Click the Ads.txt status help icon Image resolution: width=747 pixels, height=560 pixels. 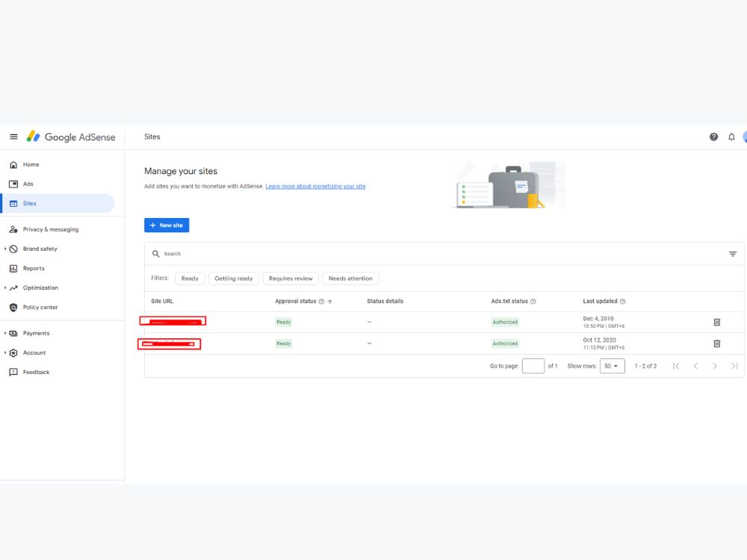(533, 302)
